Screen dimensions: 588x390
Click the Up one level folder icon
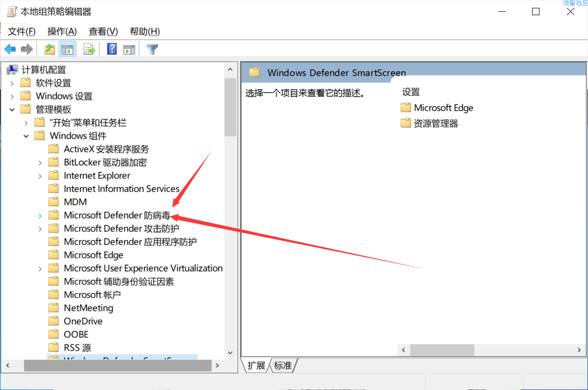(x=50, y=49)
